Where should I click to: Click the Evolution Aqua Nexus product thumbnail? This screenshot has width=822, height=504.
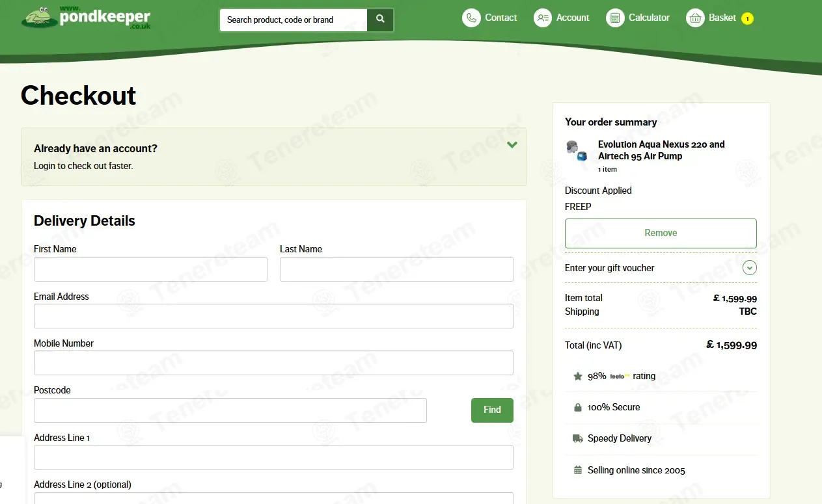coord(577,150)
